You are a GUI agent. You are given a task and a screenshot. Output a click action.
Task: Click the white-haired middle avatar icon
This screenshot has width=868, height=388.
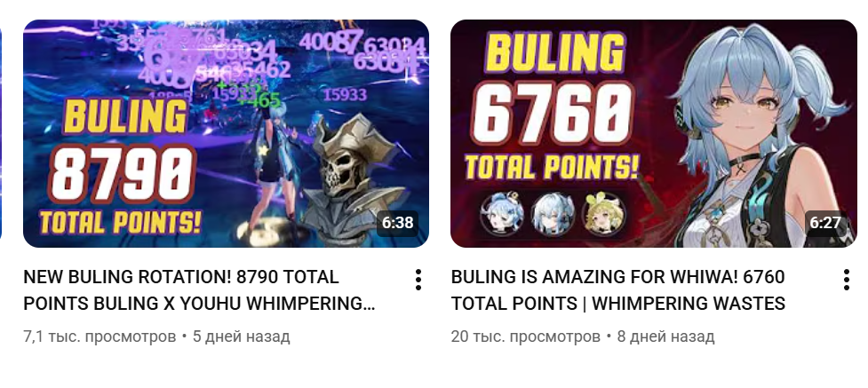click(x=552, y=214)
